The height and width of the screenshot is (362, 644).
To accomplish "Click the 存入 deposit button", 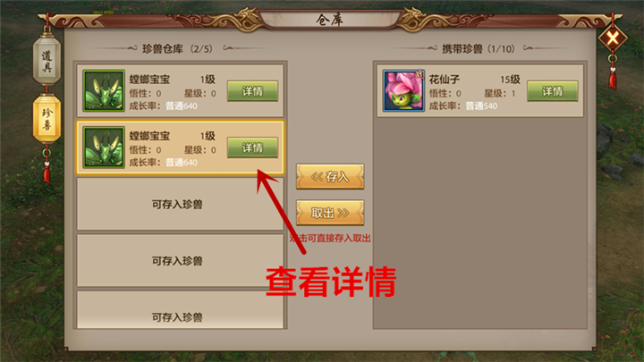I will tap(330, 177).
